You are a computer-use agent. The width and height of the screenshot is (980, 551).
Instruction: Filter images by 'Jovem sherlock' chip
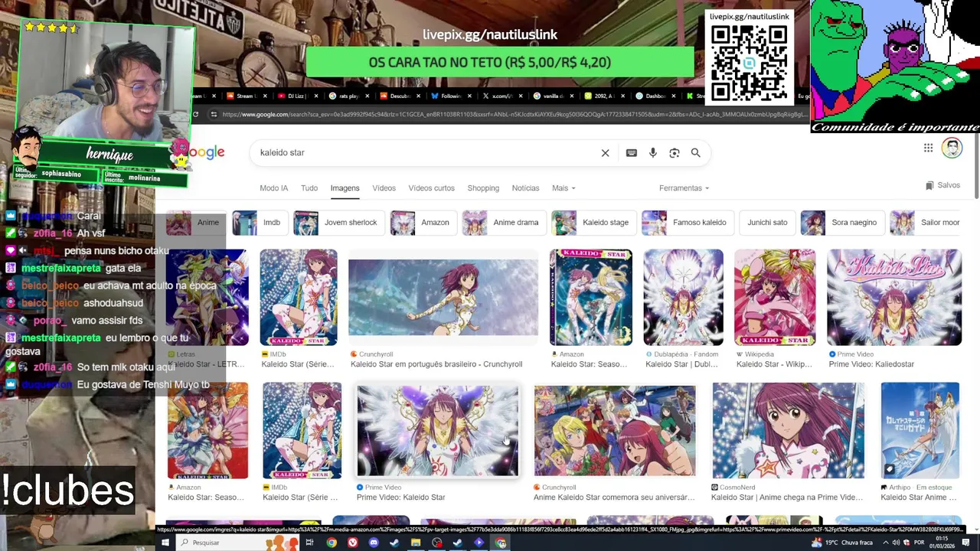(338, 223)
